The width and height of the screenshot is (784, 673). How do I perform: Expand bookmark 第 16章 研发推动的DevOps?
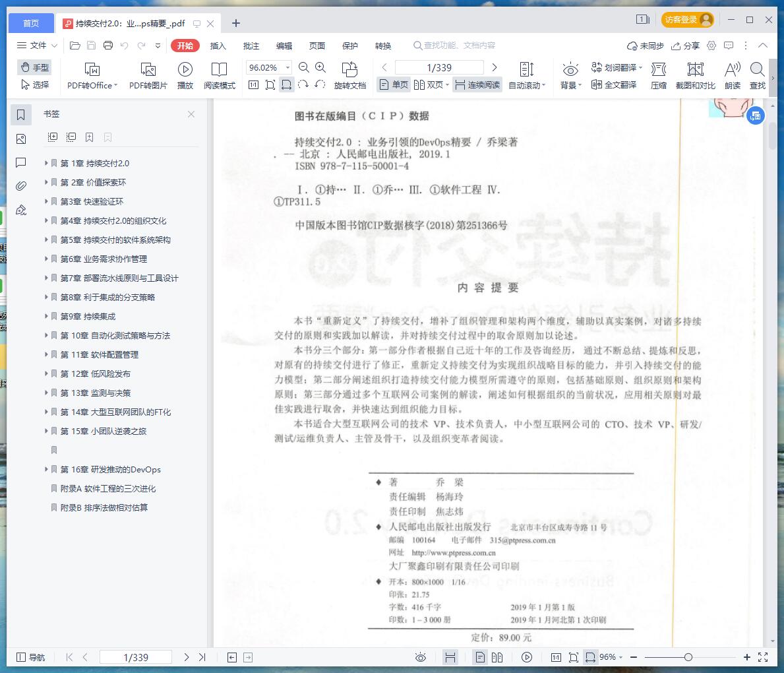(47, 469)
